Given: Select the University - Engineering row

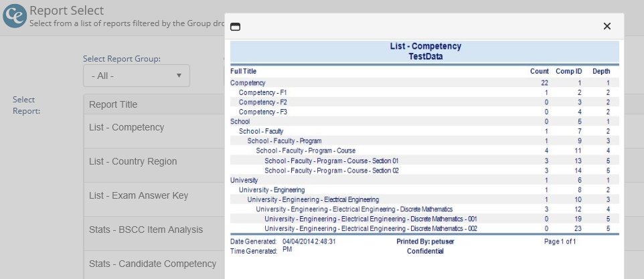Looking at the screenshot, I should click(x=272, y=190).
